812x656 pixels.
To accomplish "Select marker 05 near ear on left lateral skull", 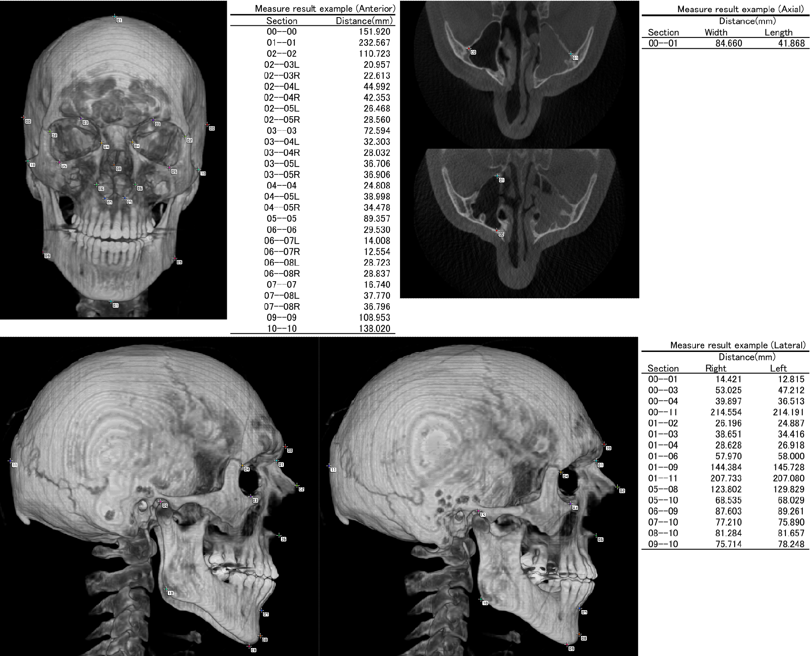I will pyautogui.click(x=160, y=502).
